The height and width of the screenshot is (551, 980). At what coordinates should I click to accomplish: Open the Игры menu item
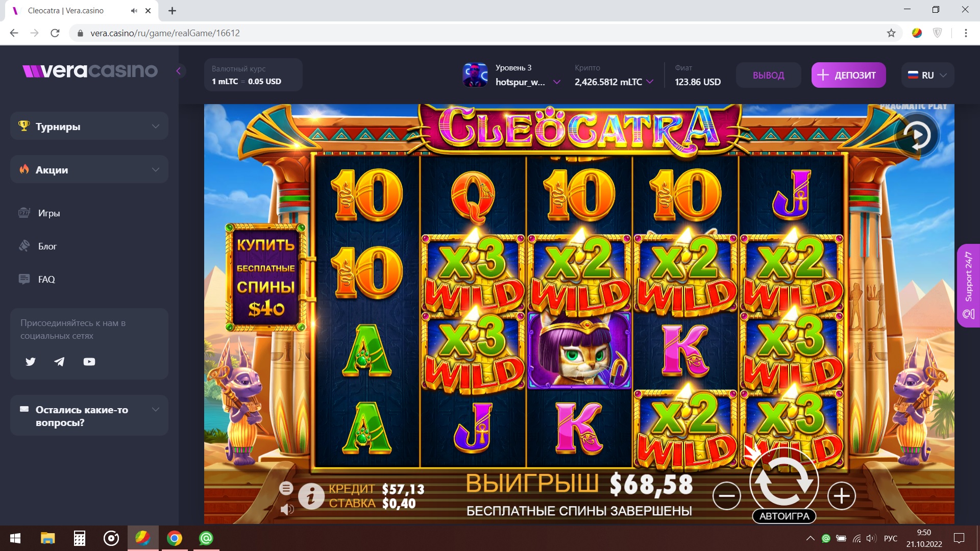point(49,213)
